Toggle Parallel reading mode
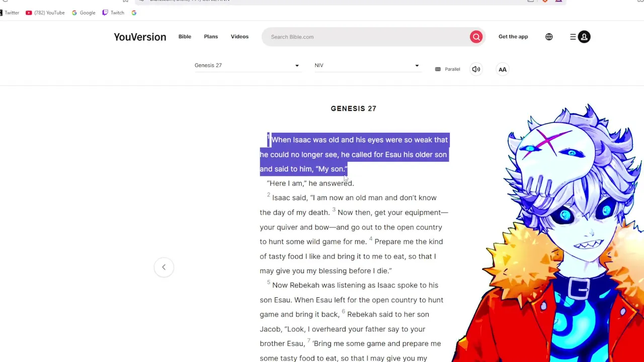The width and height of the screenshot is (644, 362). tap(447, 69)
